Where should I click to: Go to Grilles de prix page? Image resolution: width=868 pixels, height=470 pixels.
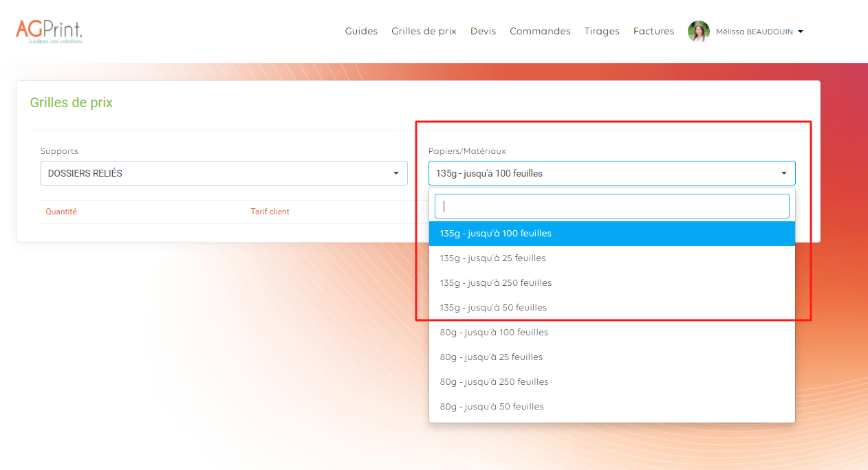click(x=424, y=32)
